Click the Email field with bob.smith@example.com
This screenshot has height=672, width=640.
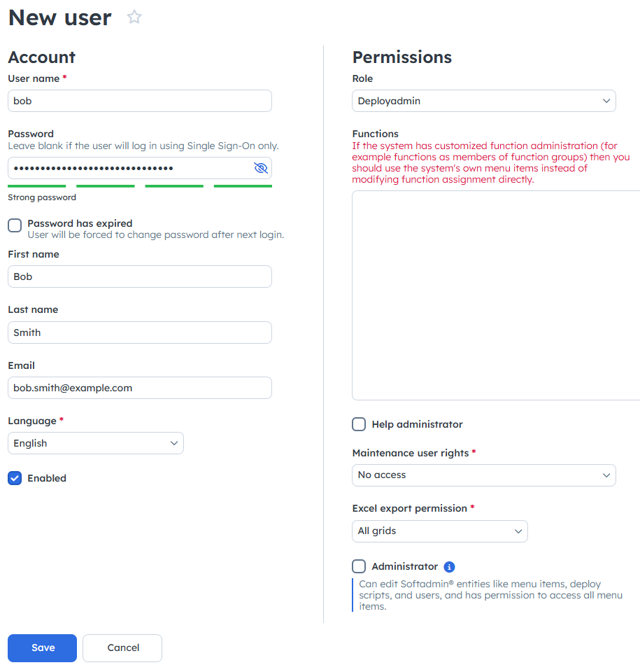tap(140, 388)
